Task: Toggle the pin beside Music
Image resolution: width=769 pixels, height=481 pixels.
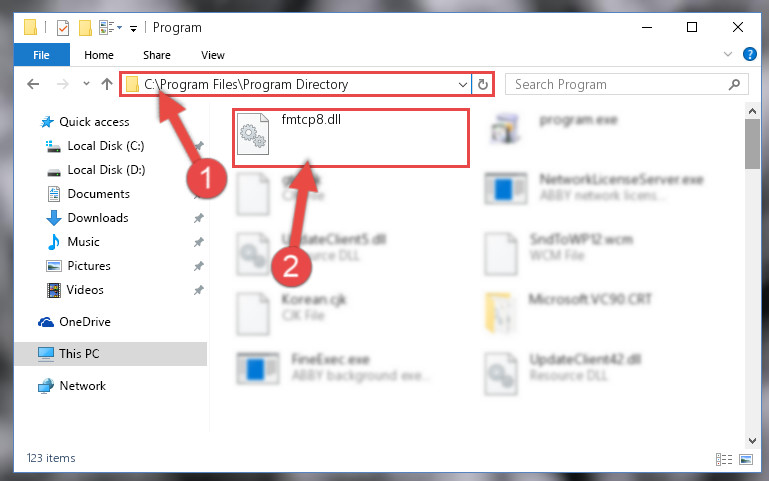Action: (199, 242)
